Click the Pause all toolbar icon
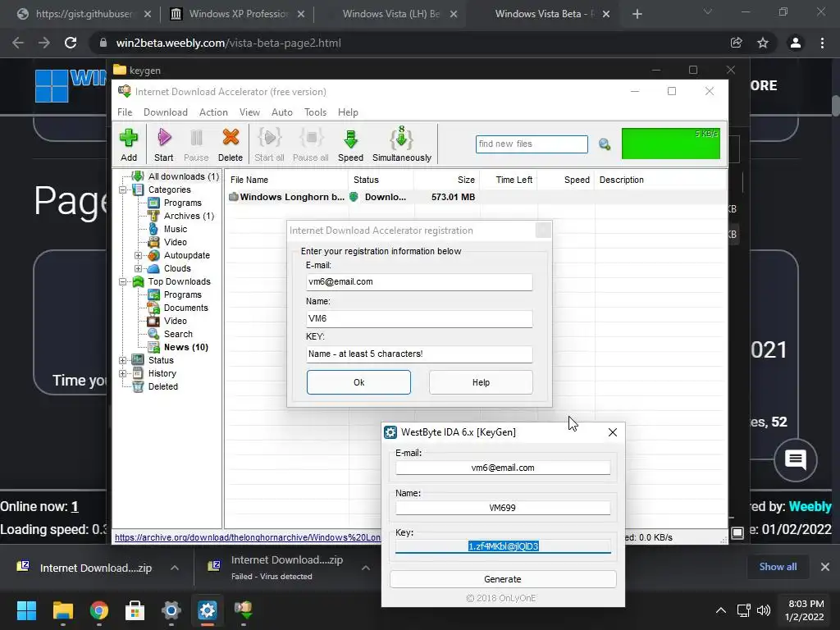This screenshot has height=630, width=840. click(x=311, y=144)
